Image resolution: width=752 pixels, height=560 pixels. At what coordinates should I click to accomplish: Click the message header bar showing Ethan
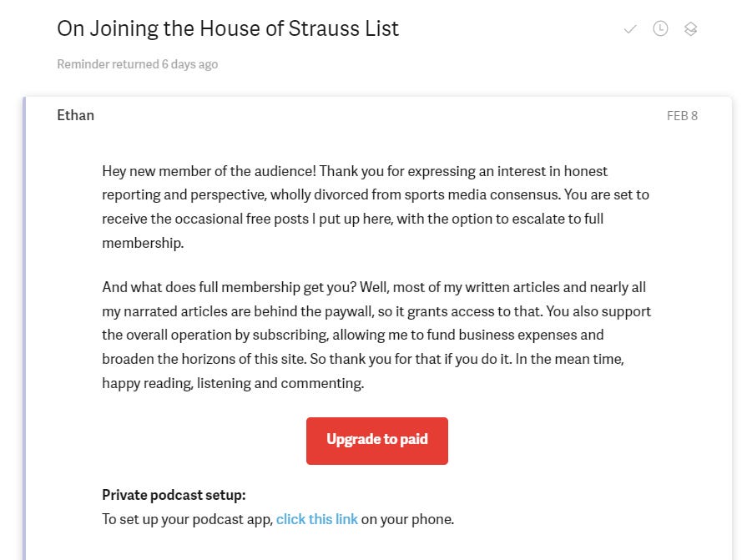376,115
